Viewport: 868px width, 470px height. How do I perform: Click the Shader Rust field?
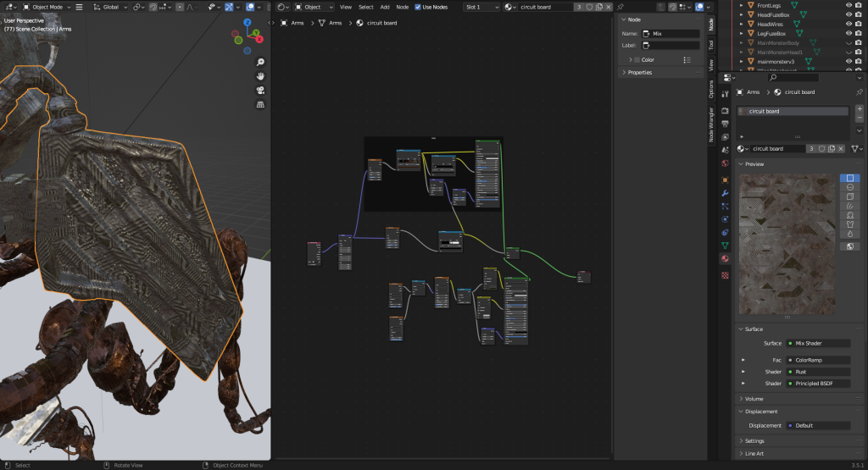click(818, 372)
